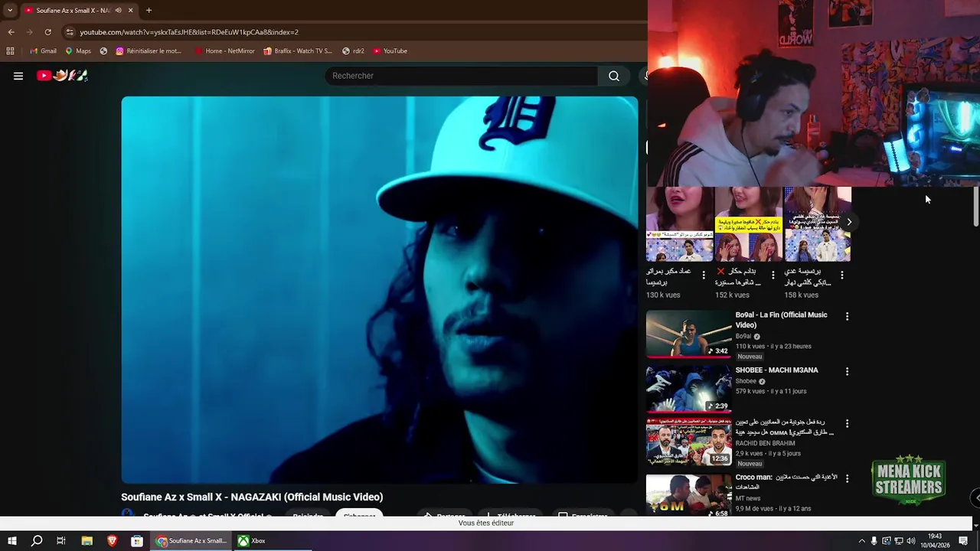Open the Chrome apps grid shortcut

pos(10,51)
